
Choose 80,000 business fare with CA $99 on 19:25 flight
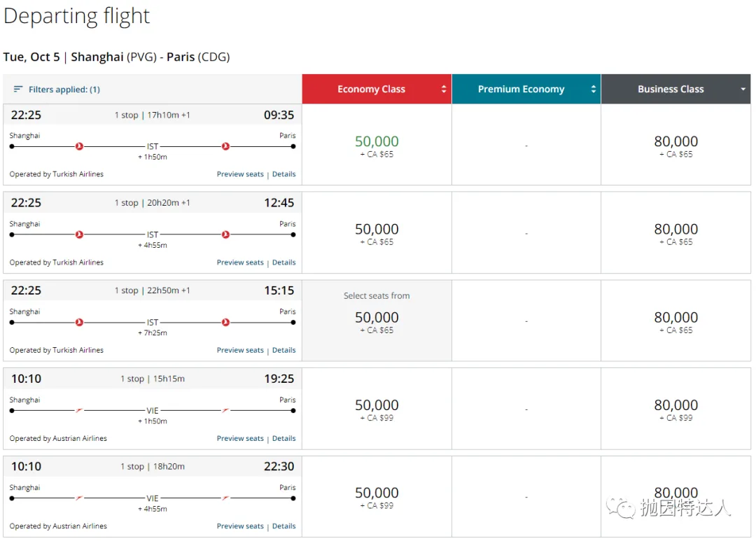[x=675, y=406]
